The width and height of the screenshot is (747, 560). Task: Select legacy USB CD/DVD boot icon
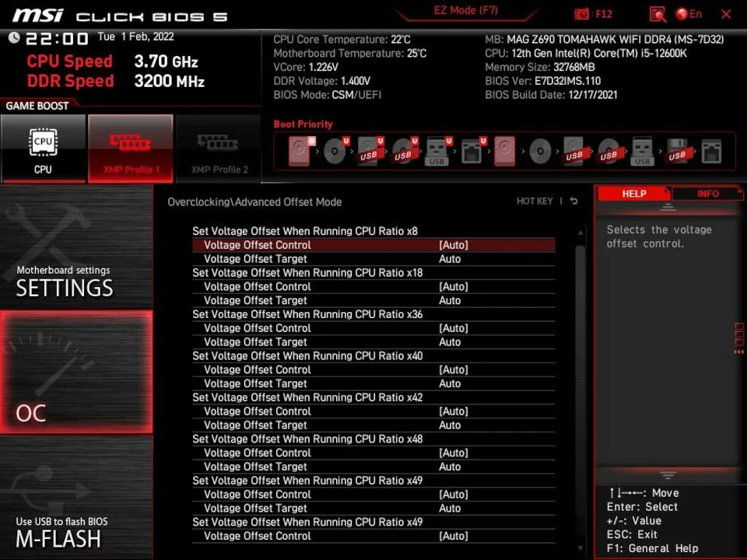(609, 152)
